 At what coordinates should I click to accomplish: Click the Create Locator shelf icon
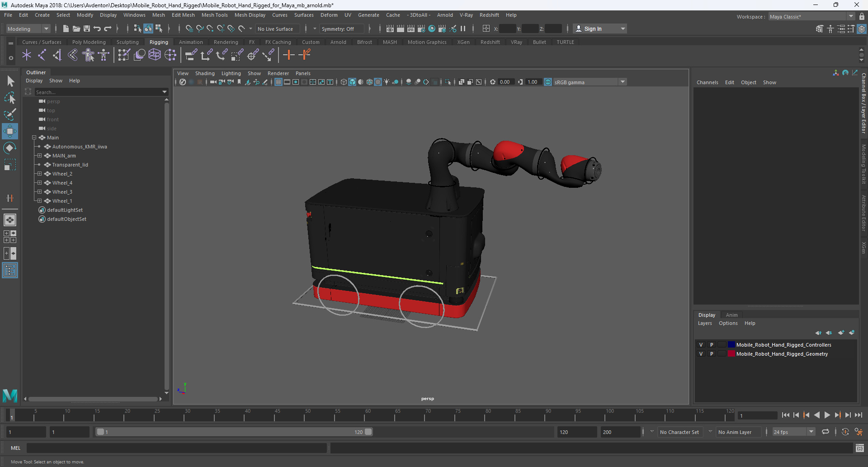27,55
